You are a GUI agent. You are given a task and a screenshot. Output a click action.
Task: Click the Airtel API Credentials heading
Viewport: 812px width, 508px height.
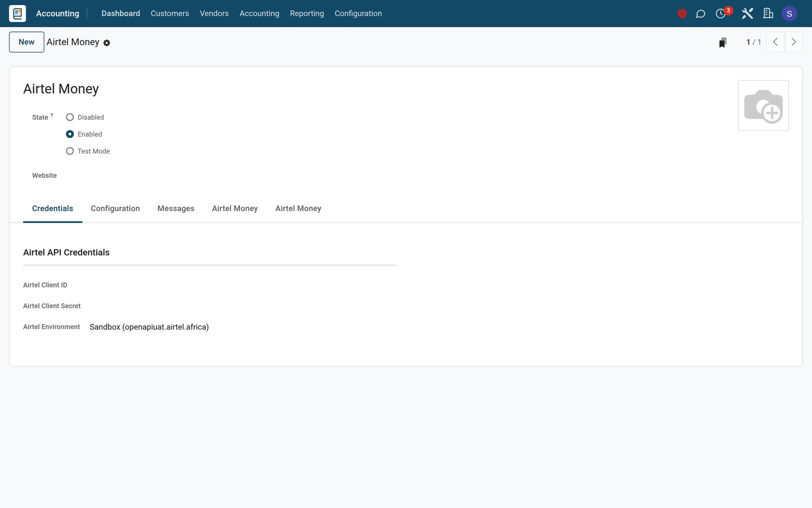point(66,252)
